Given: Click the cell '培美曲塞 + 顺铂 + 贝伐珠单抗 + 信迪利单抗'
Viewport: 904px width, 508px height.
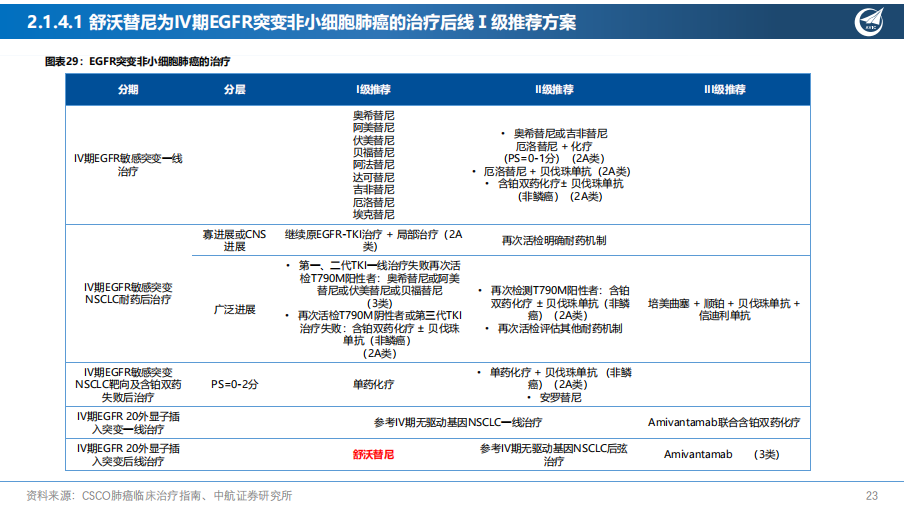Looking at the screenshot, I should point(724,310).
